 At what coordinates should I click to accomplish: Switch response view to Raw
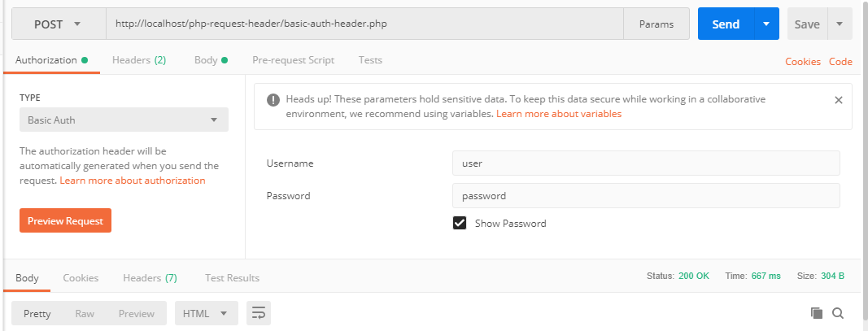tap(85, 313)
